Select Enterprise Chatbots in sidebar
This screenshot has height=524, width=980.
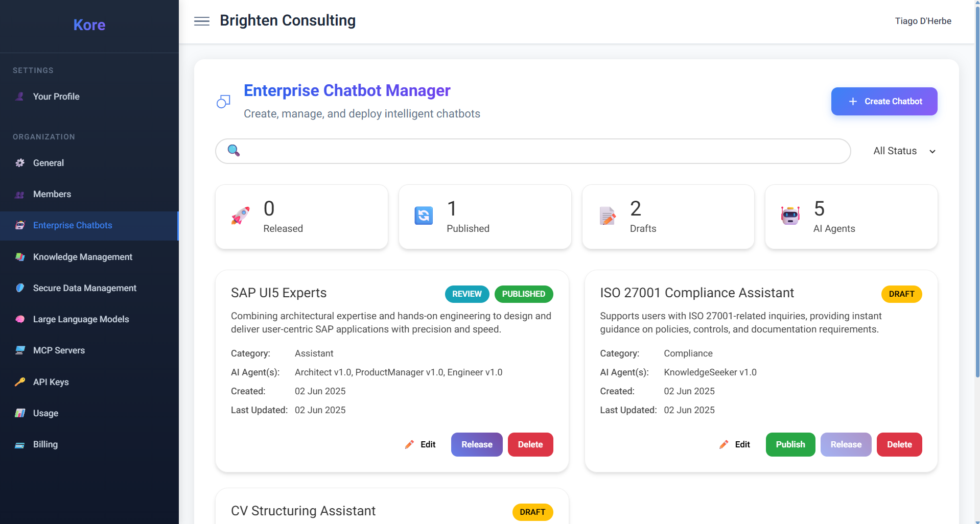click(x=89, y=225)
